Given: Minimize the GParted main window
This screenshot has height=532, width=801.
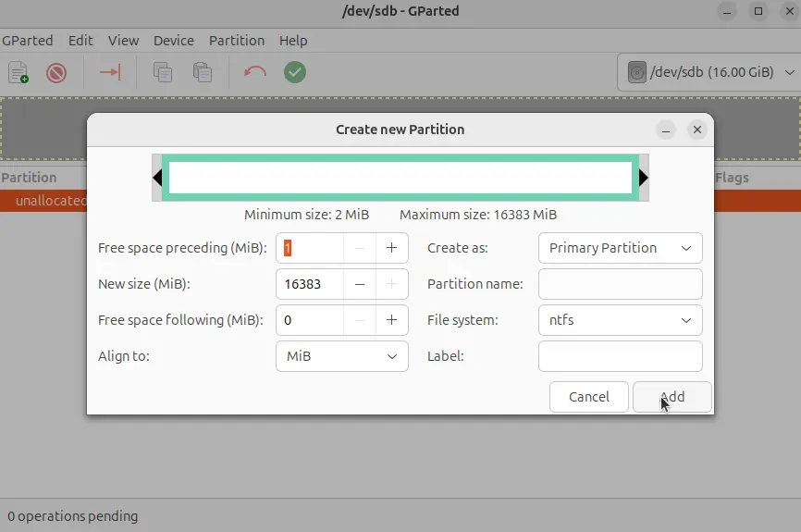Looking at the screenshot, I should point(727,11).
